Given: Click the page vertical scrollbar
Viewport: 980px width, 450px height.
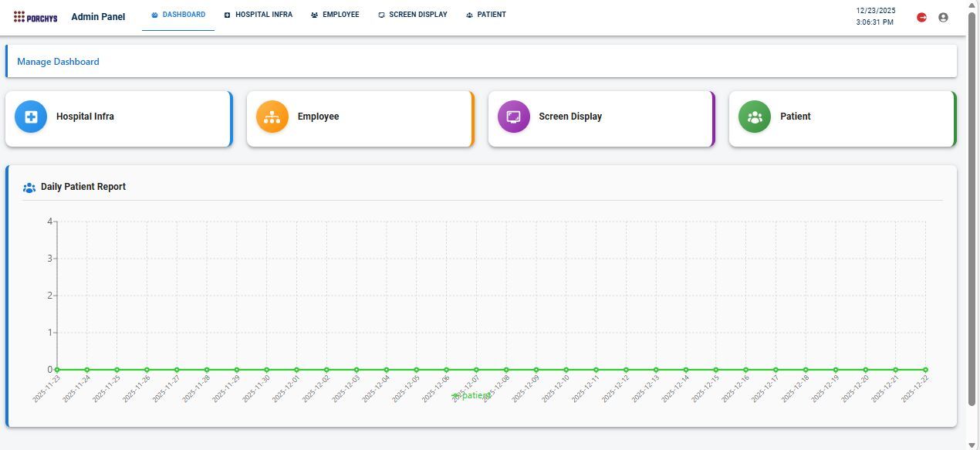Looking at the screenshot, I should click(x=972, y=208).
